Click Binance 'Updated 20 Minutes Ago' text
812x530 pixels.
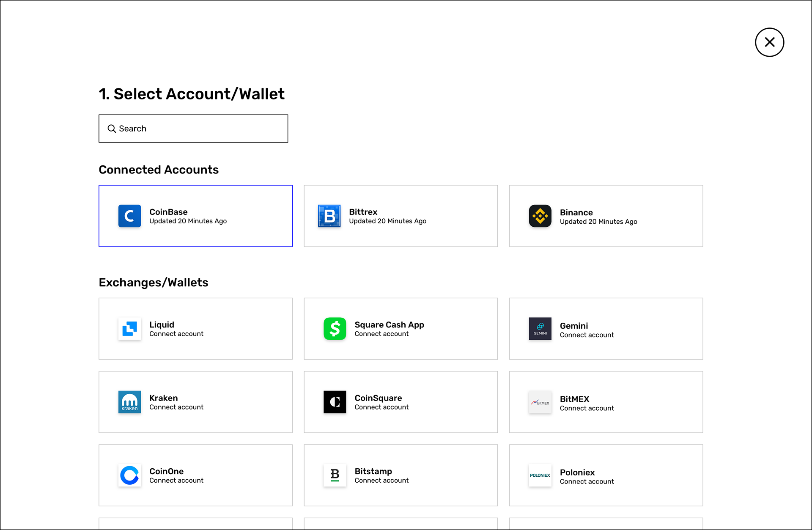[x=598, y=222]
